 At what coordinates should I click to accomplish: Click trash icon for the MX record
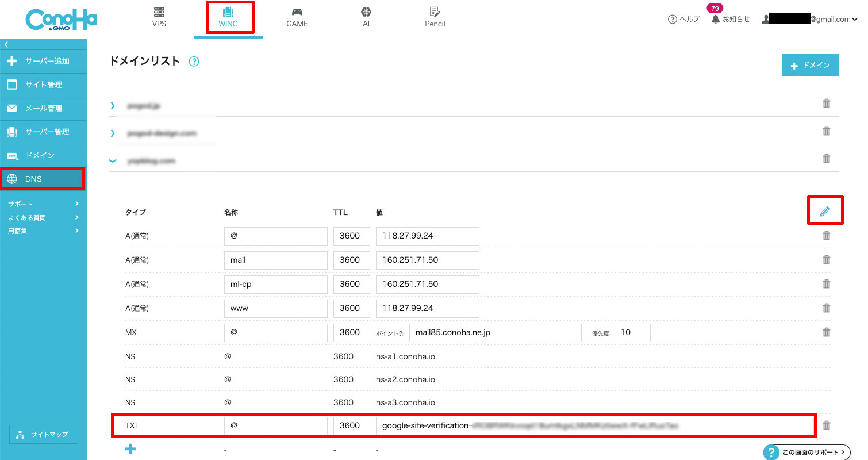point(827,332)
